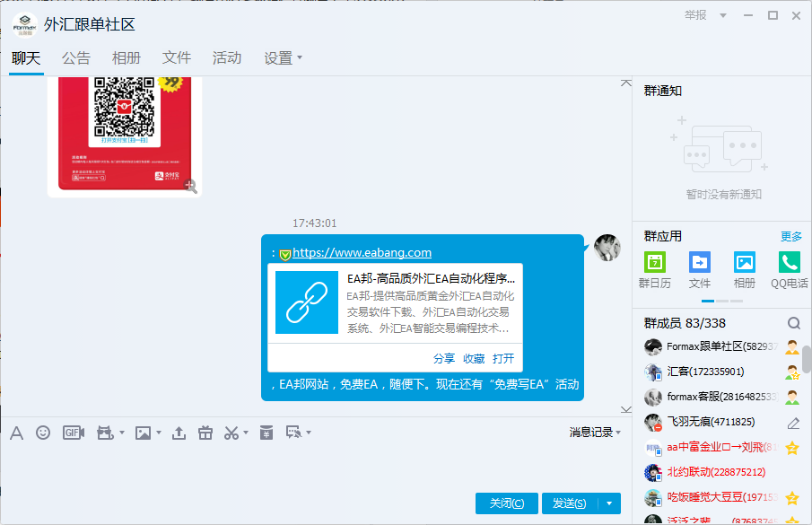Click the magnifier on QR image
The height and width of the screenshot is (525, 812).
190,186
